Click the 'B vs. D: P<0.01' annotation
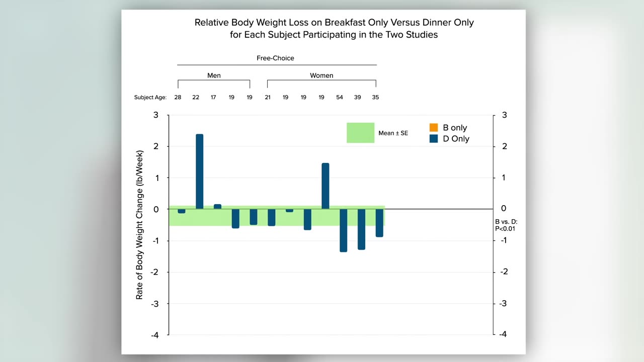This screenshot has height=362, width=644. (506, 225)
